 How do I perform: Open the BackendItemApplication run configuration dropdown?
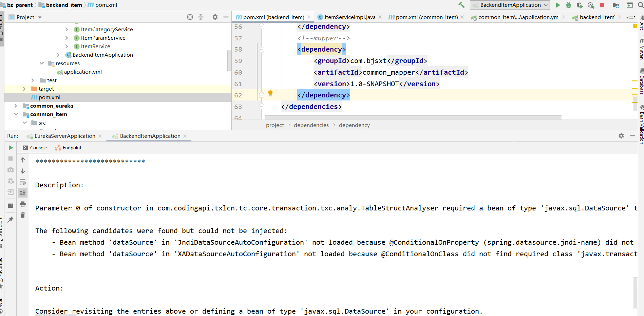(510, 5)
